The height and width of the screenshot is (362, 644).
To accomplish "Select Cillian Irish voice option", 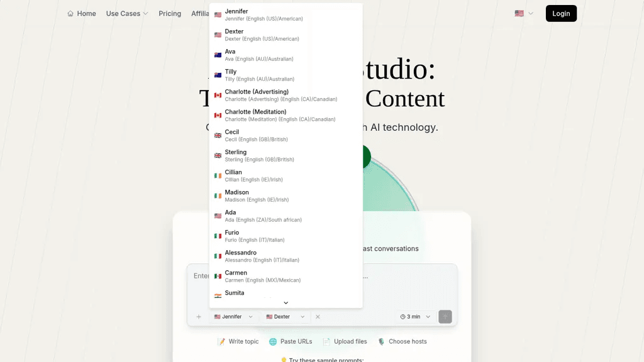I will [286, 176].
